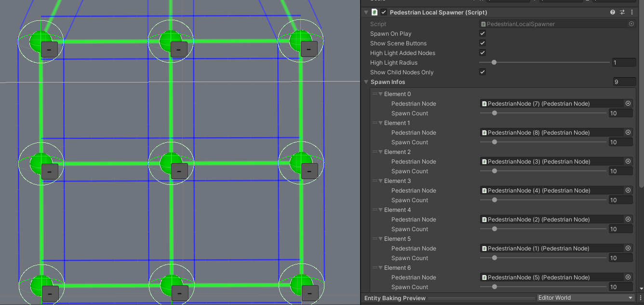Grab the reorder handle of Element 1
The height and width of the screenshot is (305, 644).
pyautogui.click(x=375, y=123)
